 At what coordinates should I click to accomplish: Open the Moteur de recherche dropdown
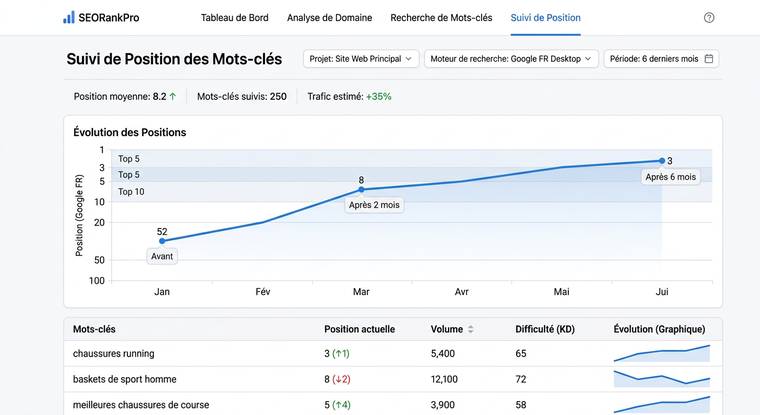point(511,59)
